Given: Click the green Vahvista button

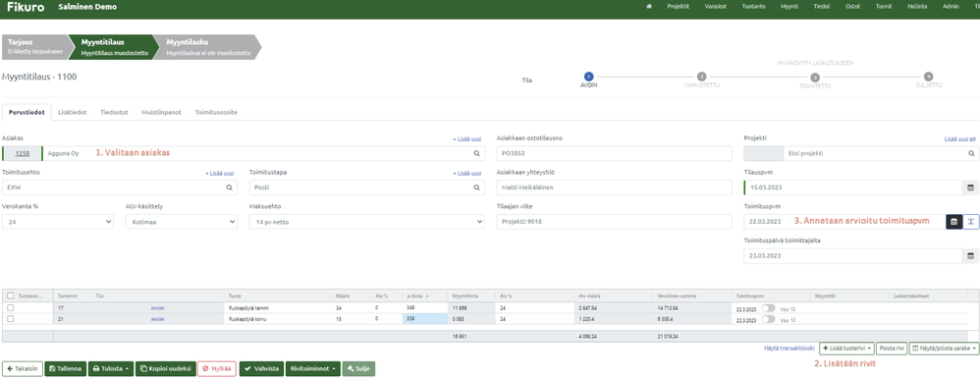Looking at the screenshot, I should pos(261,369).
